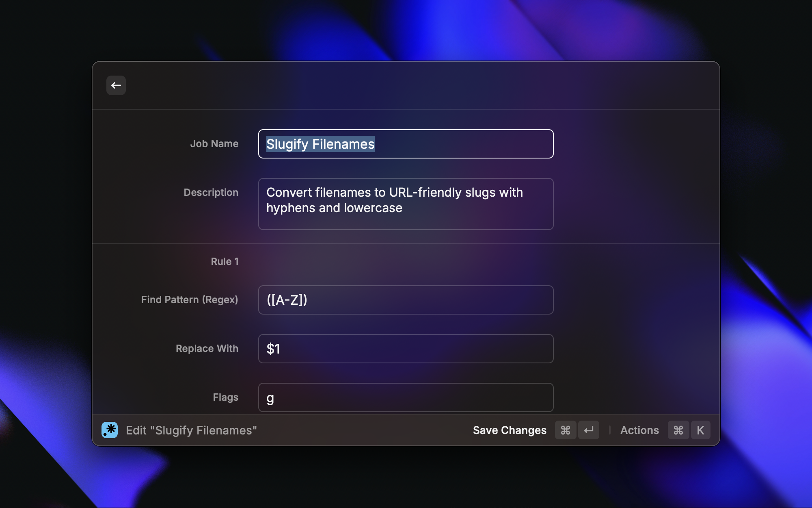Click the Job Name label
812x508 pixels.
214,144
